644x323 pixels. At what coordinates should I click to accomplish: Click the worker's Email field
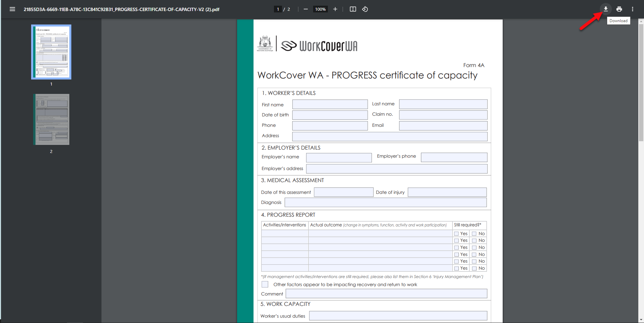coord(443,126)
